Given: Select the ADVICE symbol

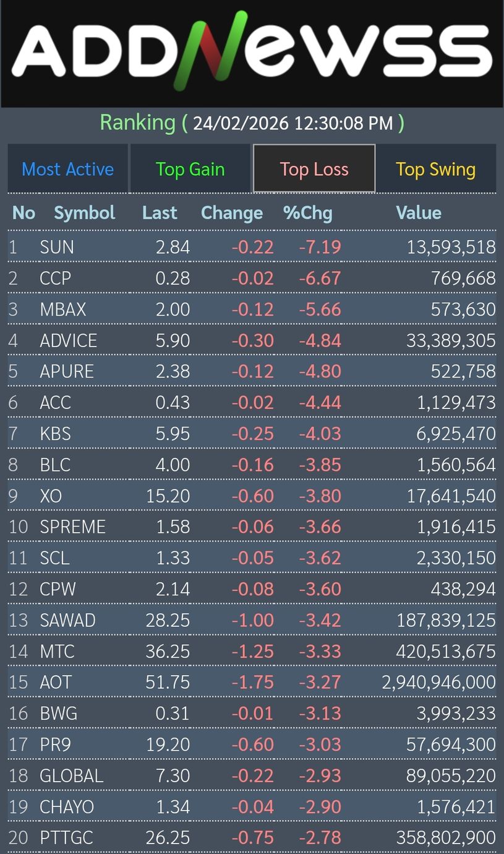Looking at the screenshot, I should 68,340.
